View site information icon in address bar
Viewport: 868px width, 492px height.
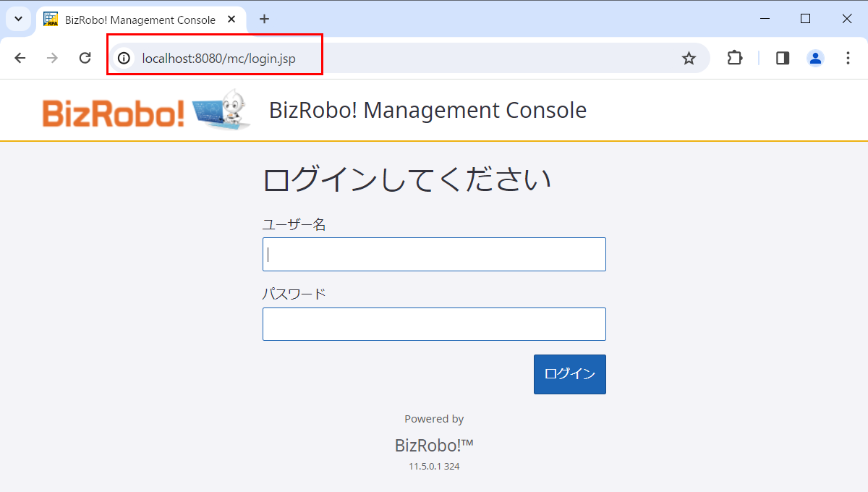(124, 58)
